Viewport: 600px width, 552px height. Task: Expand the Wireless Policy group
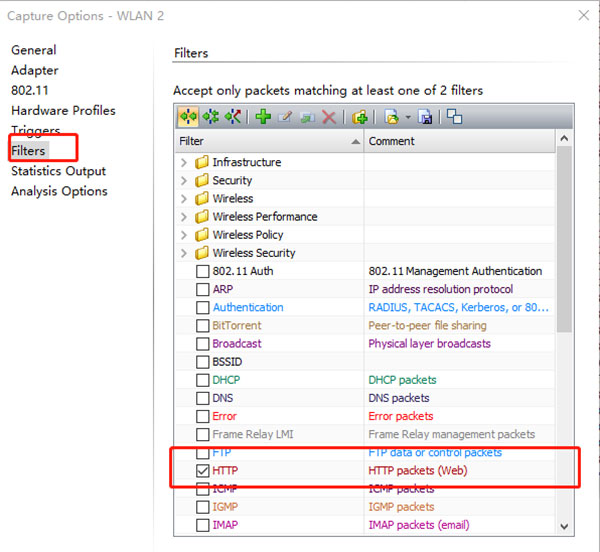coord(184,235)
